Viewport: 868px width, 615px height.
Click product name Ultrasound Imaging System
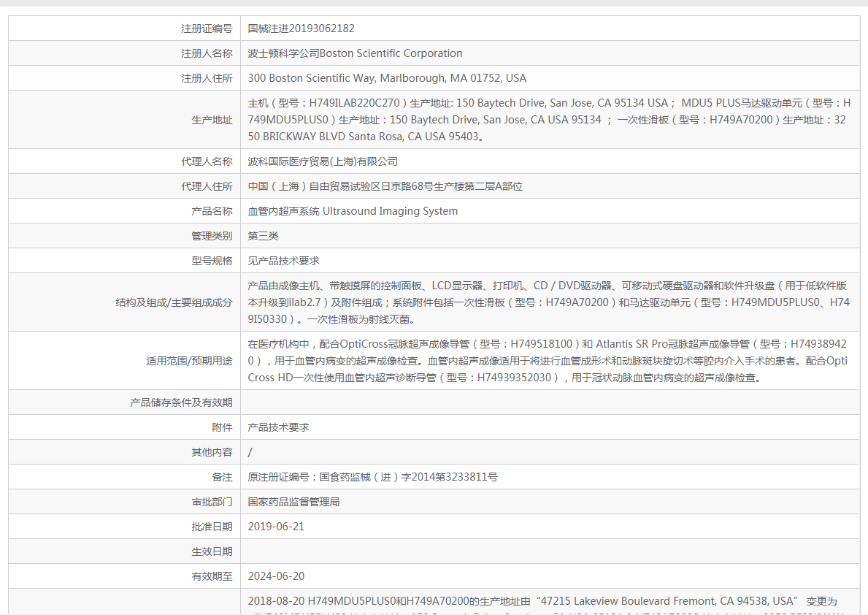[x=353, y=211]
